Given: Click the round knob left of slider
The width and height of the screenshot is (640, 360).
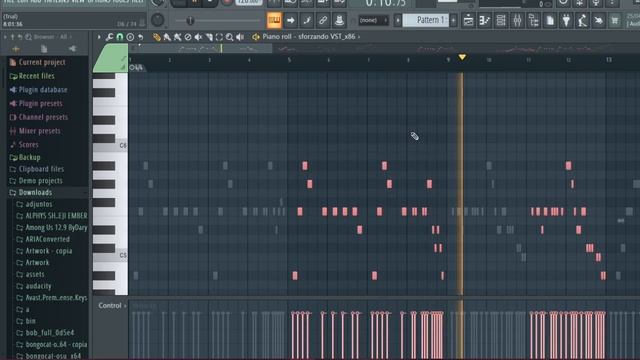Looking at the screenshot, I should 158,20.
